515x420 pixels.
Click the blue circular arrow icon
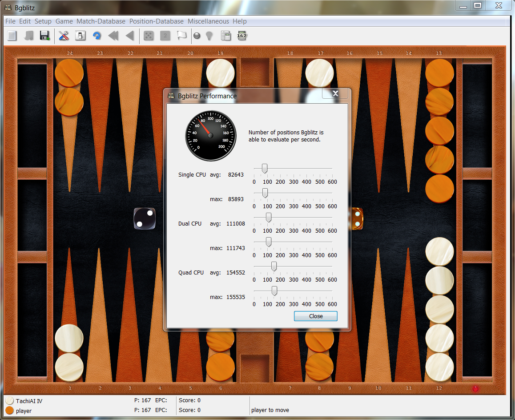[97, 36]
